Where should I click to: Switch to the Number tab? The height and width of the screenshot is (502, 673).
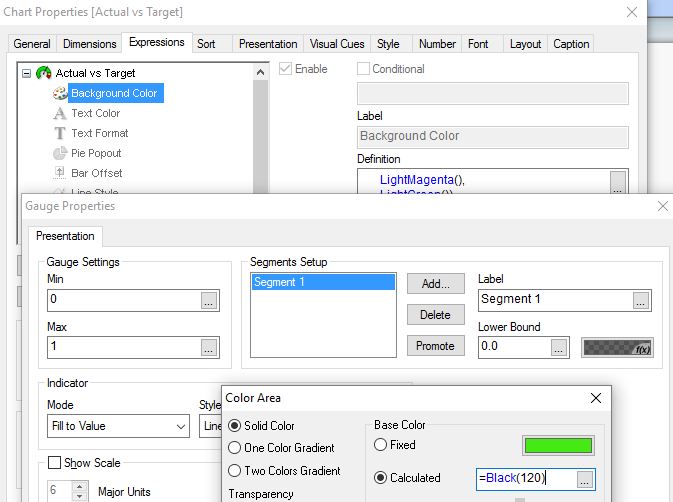tap(437, 44)
